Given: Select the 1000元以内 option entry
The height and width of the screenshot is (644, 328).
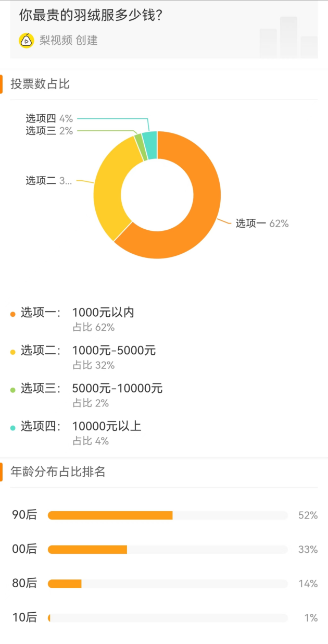Looking at the screenshot, I should point(103,313).
